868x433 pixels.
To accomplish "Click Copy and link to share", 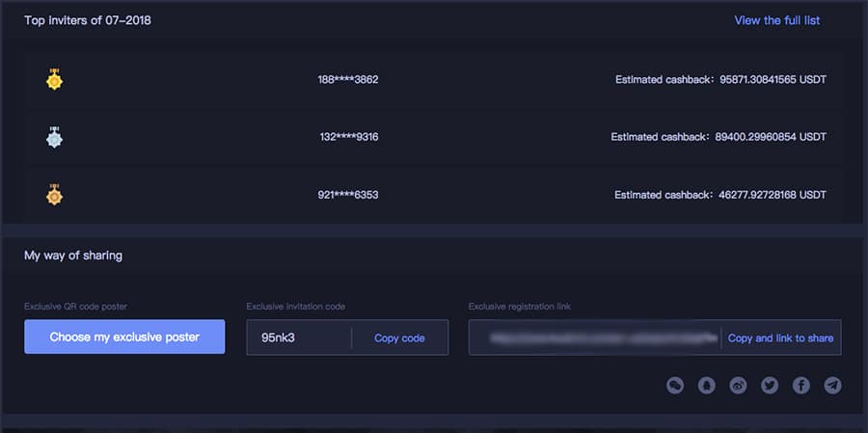I will [780, 338].
